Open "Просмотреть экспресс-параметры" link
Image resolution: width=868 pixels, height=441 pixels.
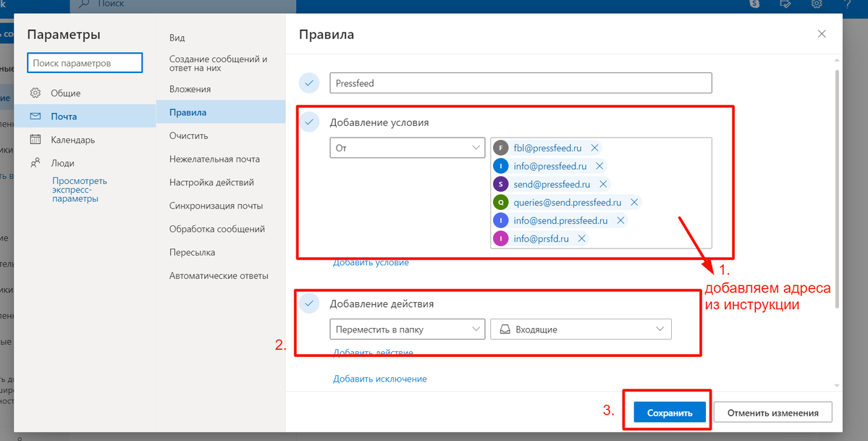(x=80, y=190)
